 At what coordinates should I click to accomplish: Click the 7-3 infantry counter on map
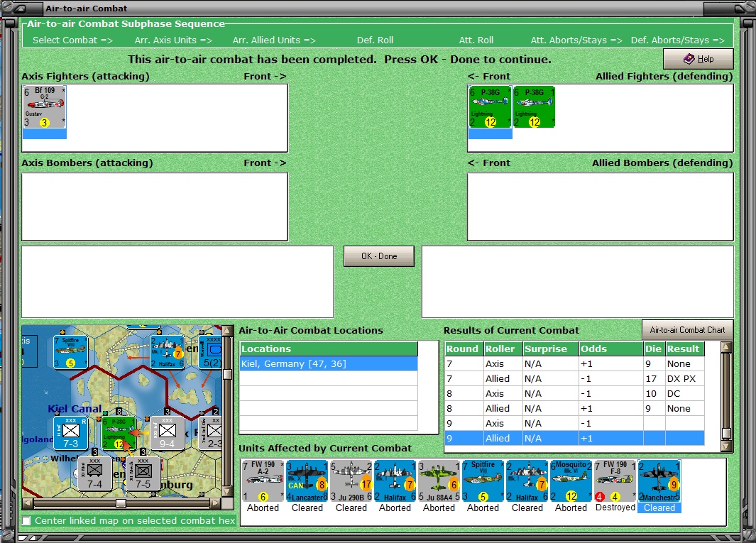70,433
